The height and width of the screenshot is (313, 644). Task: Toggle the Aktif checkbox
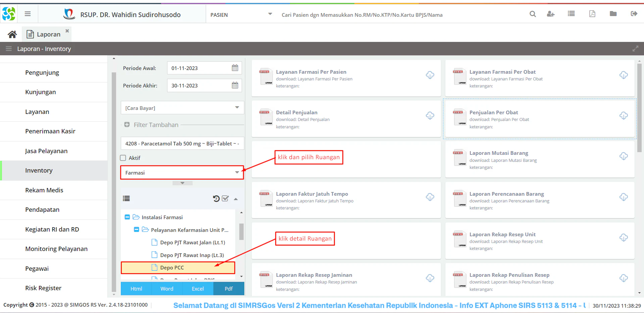(x=123, y=158)
